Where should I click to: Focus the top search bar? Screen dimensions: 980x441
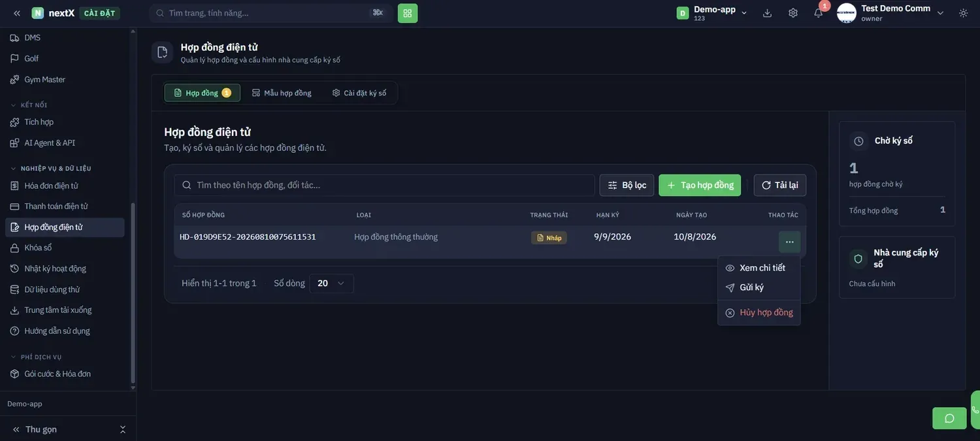271,13
